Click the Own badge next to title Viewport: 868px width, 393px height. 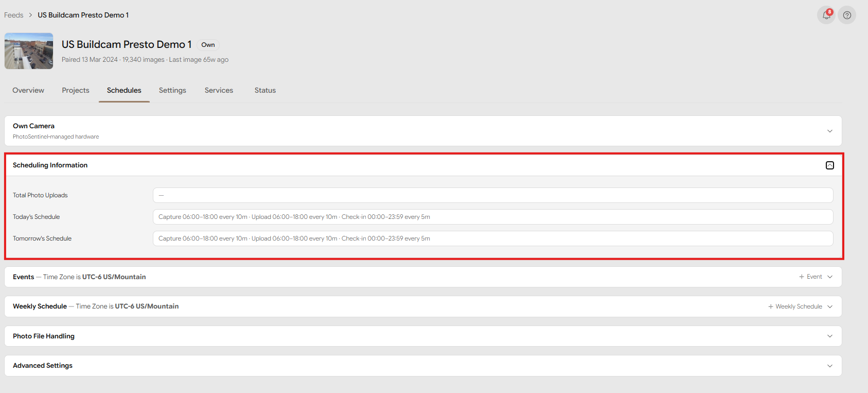click(208, 45)
